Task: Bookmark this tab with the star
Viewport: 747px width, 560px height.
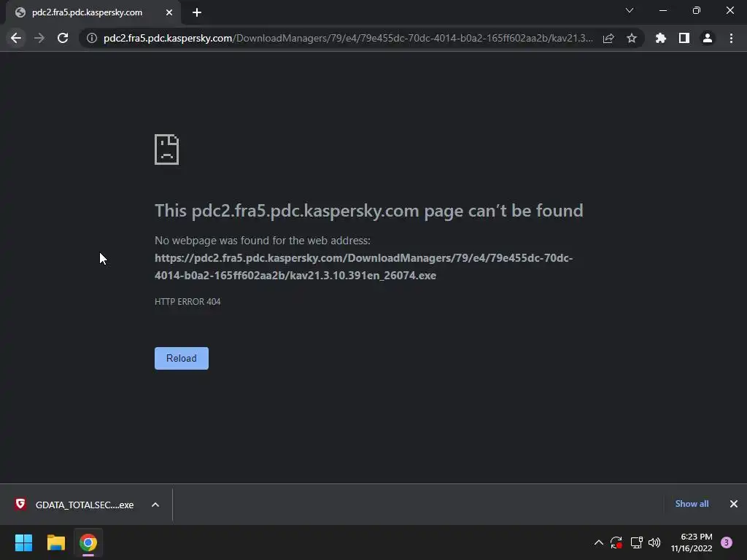Action: point(632,38)
